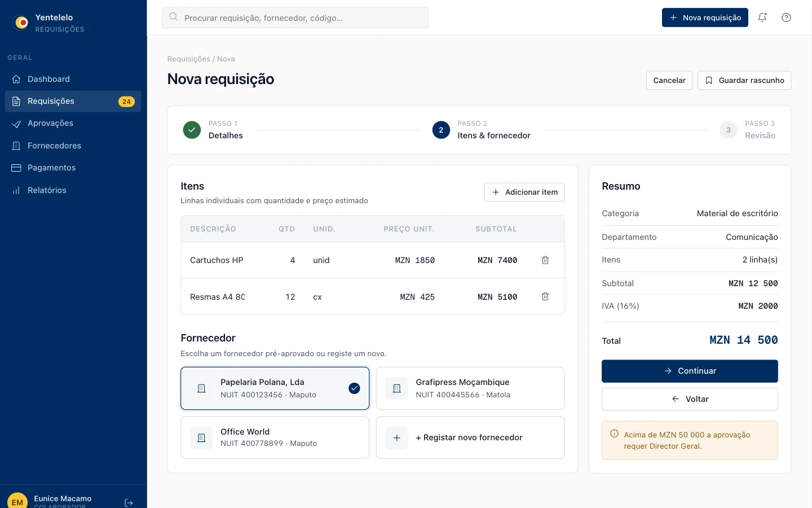Viewport: 812px width, 508px height.
Task: Open Dashboard in the sidebar
Action: pos(73,79)
